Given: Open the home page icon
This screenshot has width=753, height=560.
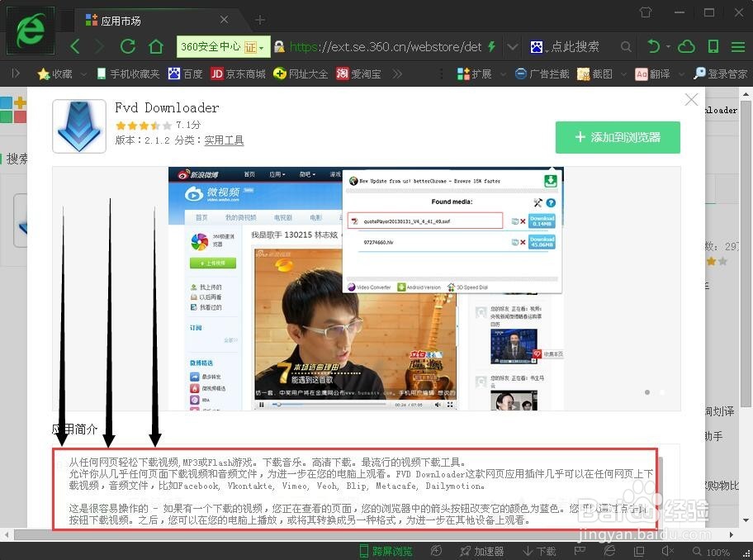Looking at the screenshot, I should pos(155,46).
